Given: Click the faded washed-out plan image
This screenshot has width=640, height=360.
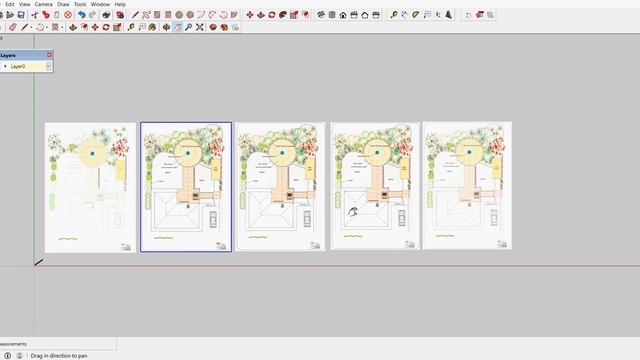Looking at the screenshot, I should coord(90,188).
